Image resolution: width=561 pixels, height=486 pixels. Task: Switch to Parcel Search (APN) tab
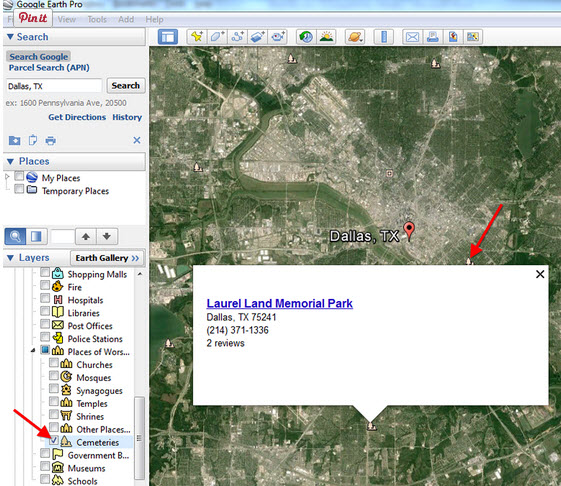click(49, 68)
